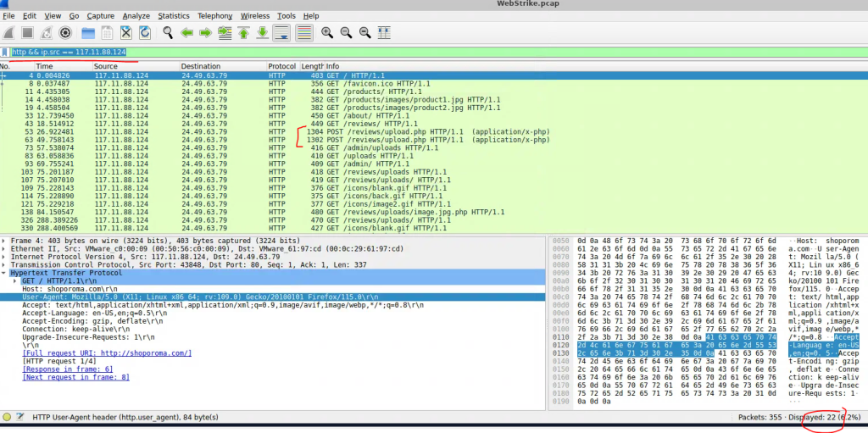Click the Start capture shark fin icon

coord(8,33)
